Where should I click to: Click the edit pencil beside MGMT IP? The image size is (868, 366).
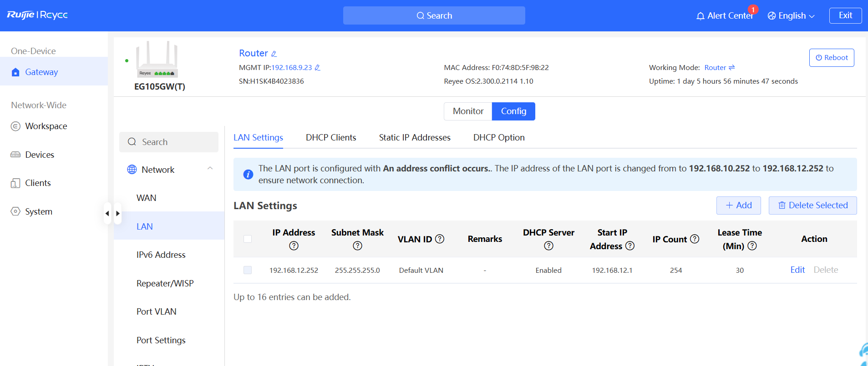point(317,68)
